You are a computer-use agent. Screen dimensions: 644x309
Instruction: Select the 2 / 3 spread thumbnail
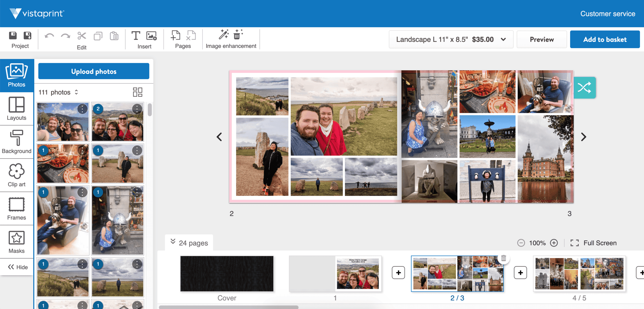457,273
